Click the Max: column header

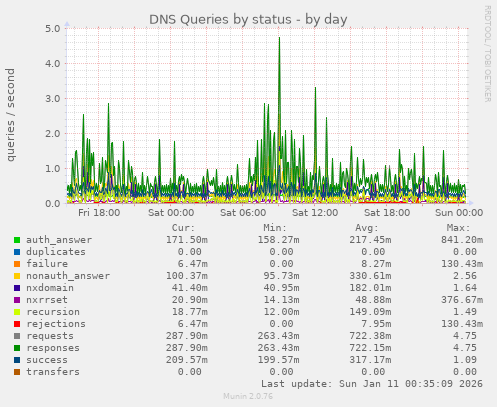click(458, 228)
